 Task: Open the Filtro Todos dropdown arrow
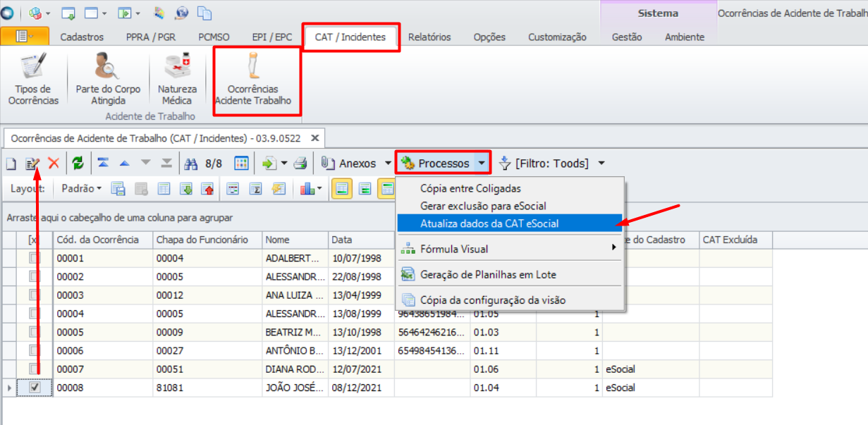click(601, 164)
